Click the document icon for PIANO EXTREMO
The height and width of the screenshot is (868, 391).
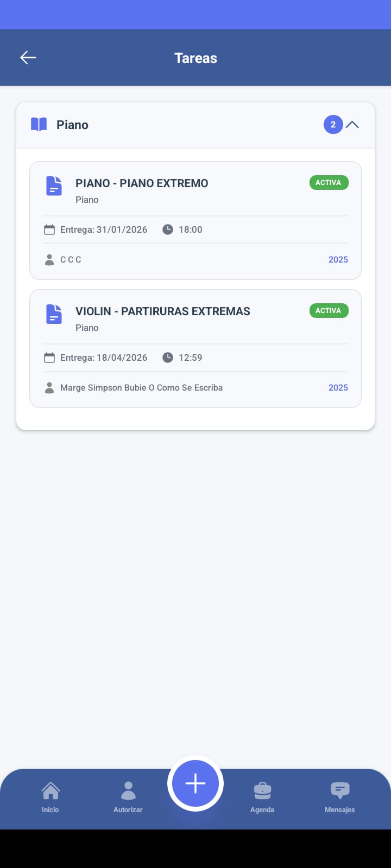(54, 186)
